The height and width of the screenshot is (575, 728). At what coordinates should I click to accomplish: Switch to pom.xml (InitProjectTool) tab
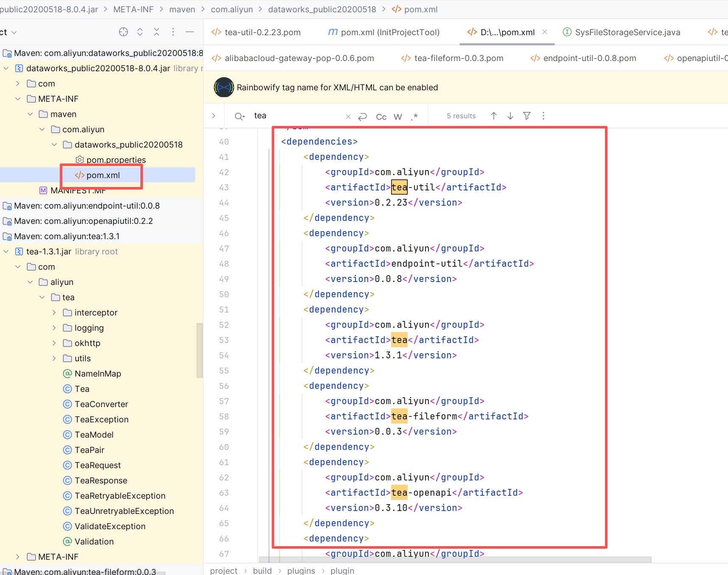[x=384, y=32]
